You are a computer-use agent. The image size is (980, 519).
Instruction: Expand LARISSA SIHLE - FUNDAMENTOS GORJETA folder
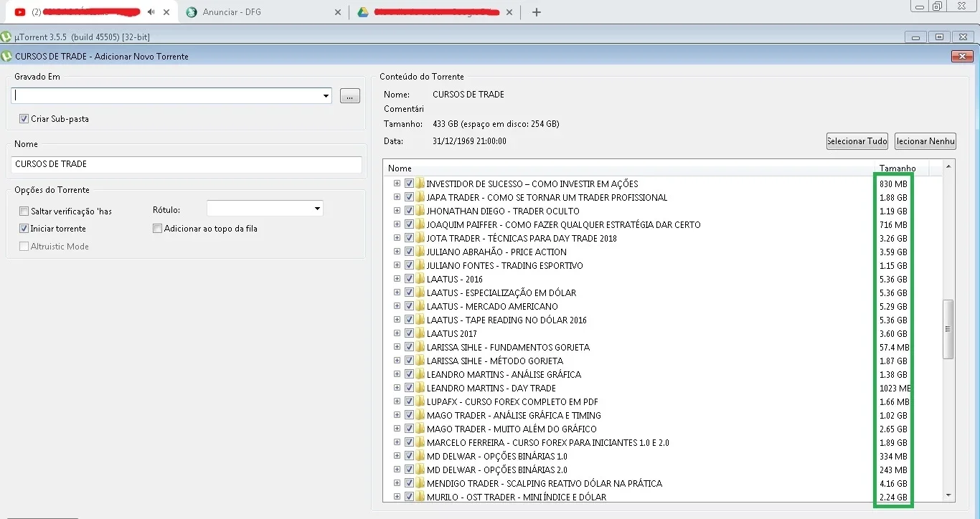[397, 347]
